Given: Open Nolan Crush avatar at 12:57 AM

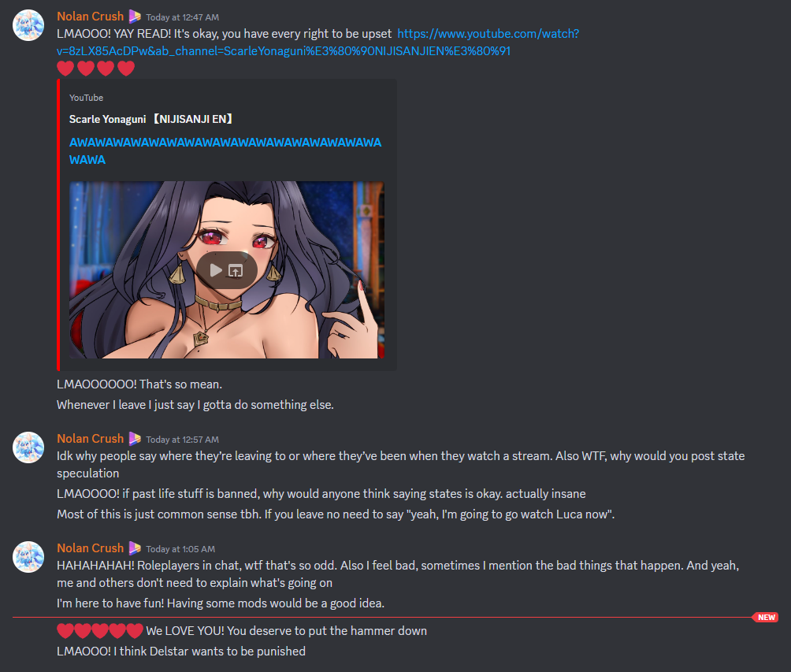Looking at the screenshot, I should pos(28,447).
